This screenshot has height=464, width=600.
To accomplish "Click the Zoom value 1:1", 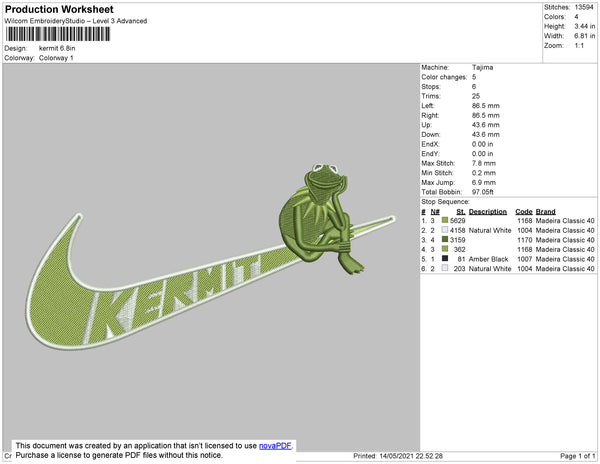I will (x=579, y=46).
